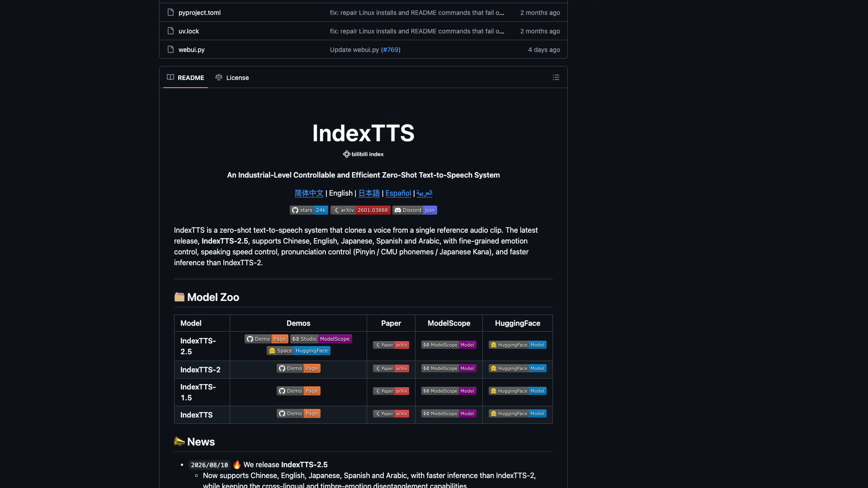Open IndexTTS-1.5 Demo Page badge

298,391
